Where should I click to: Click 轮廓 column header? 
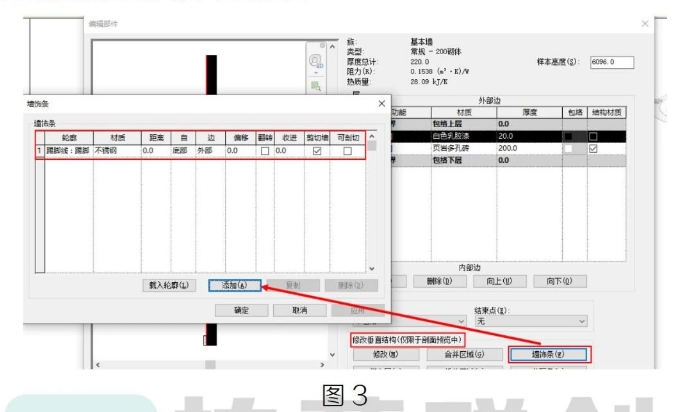[x=69, y=138]
